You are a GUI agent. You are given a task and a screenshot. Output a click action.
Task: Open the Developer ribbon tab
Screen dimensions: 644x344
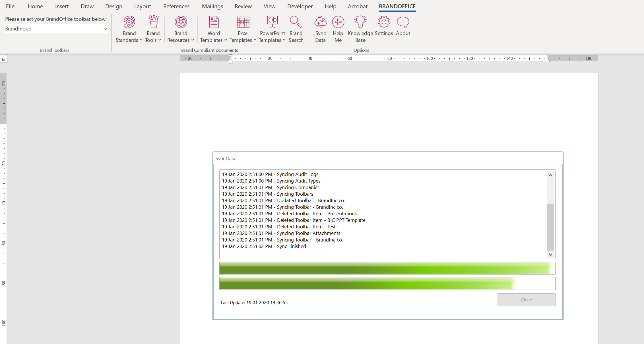(300, 6)
